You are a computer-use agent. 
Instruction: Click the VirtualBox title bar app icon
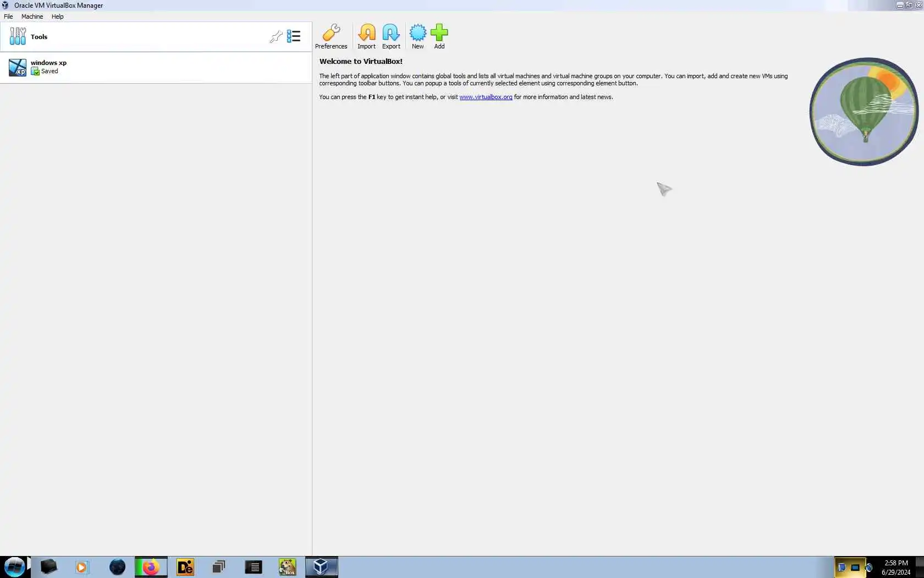[x=5, y=5]
